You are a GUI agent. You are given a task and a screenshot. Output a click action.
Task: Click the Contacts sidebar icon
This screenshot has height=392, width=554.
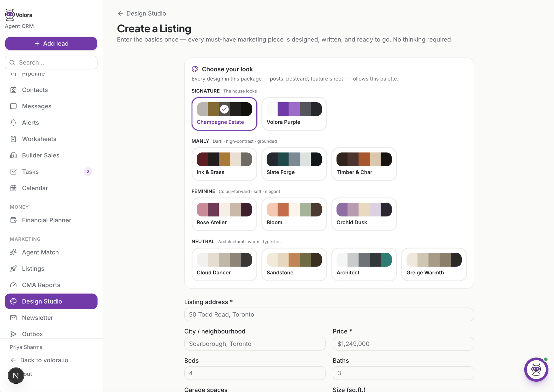[13, 90]
